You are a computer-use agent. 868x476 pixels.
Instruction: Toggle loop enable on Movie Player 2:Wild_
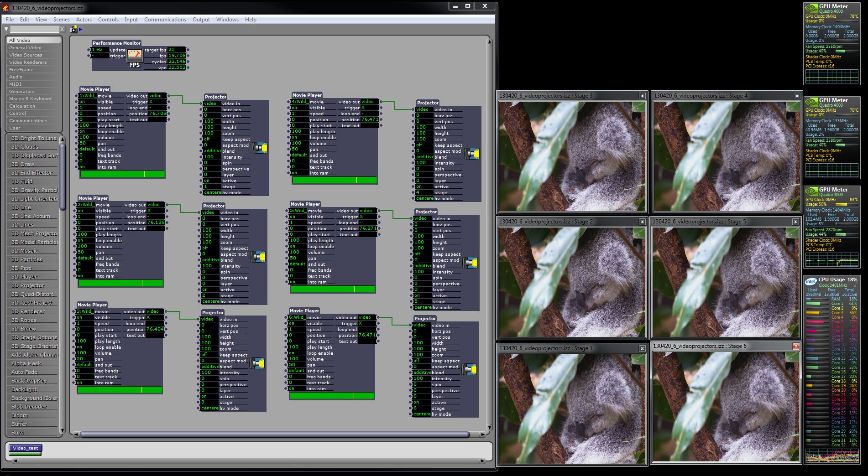[x=85, y=240]
